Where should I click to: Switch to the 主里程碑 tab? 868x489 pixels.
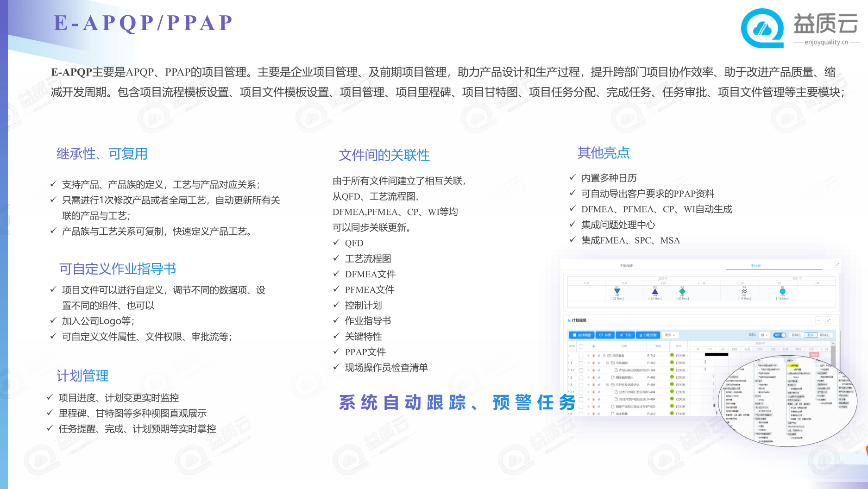pyautogui.click(x=626, y=266)
